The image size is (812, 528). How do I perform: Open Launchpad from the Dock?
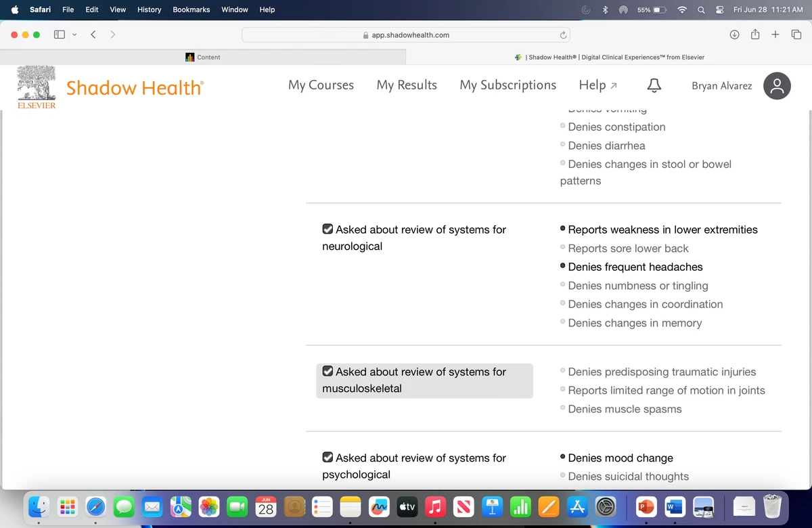[x=67, y=506]
